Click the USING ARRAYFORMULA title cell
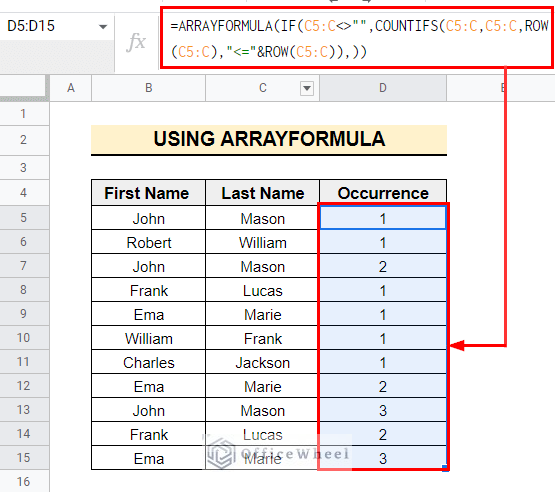 (269, 139)
